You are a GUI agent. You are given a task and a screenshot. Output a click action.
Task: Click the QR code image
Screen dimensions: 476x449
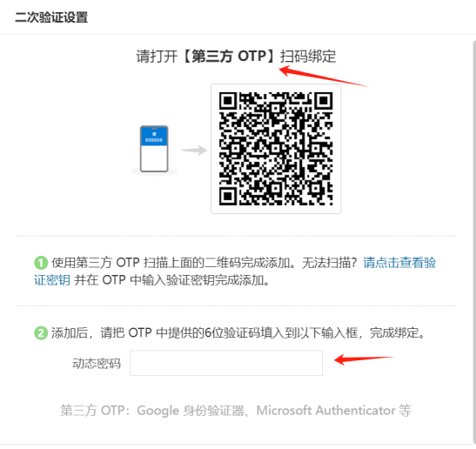(276, 149)
